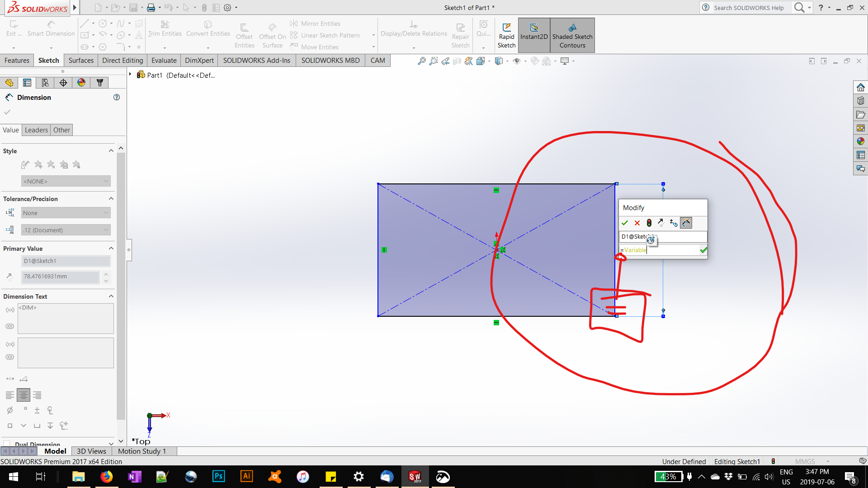Viewport: 868px width, 488px height.
Task: Select the Smart Dimension tool
Action: [51, 33]
